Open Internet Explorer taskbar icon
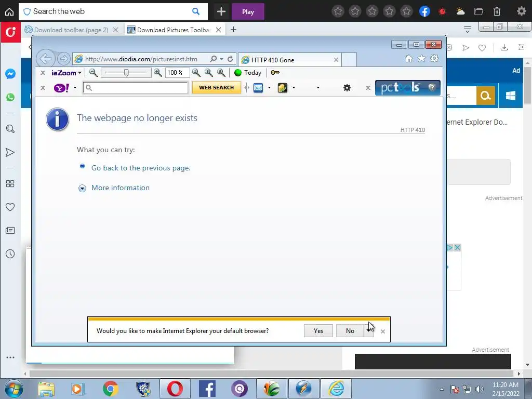The image size is (532, 399). pos(336,389)
